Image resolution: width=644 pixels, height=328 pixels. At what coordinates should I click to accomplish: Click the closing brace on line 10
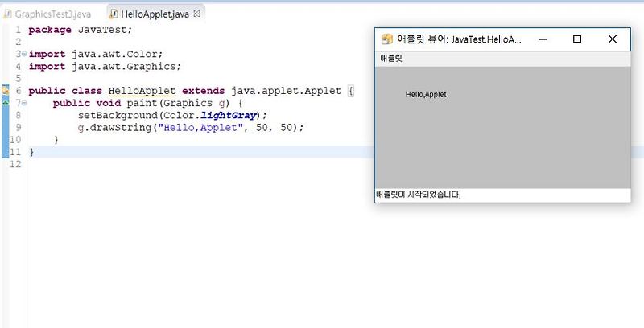coord(56,140)
